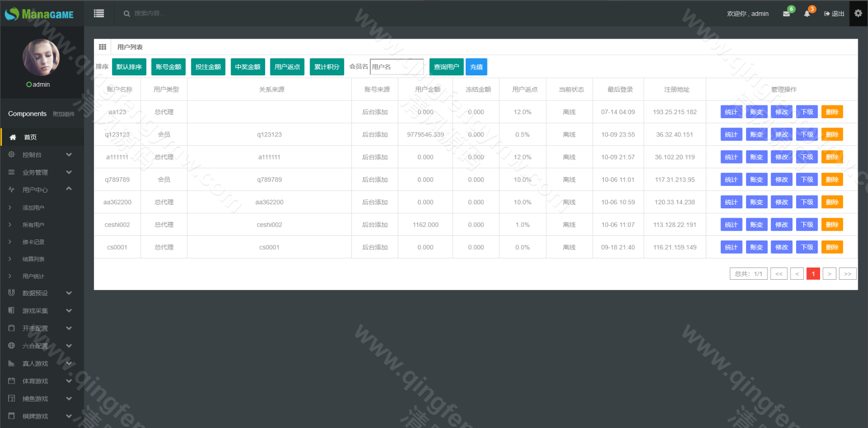The width and height of the screenshot is (868, 428).
Task: Click 下级 for user q789789
Action: (x=807, y=179)
